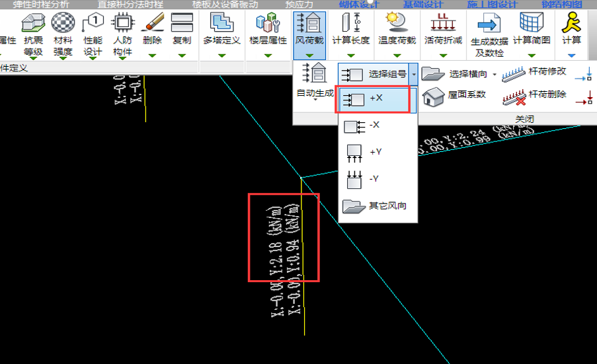Screen dimensions: 597x364
Task: Expand the arrow beside 选择横向
Action: (x=495, y=74)
